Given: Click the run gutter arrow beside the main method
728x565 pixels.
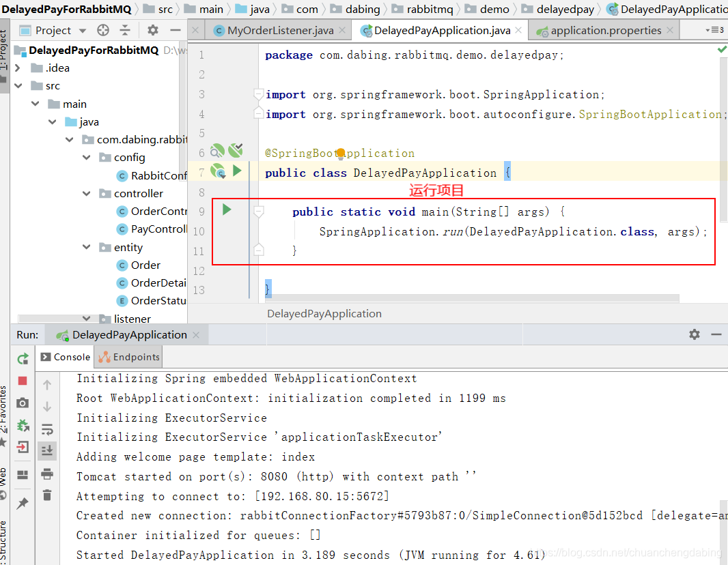Looking at the screenshot, I should pyautogui.click(x=227, y=209).
